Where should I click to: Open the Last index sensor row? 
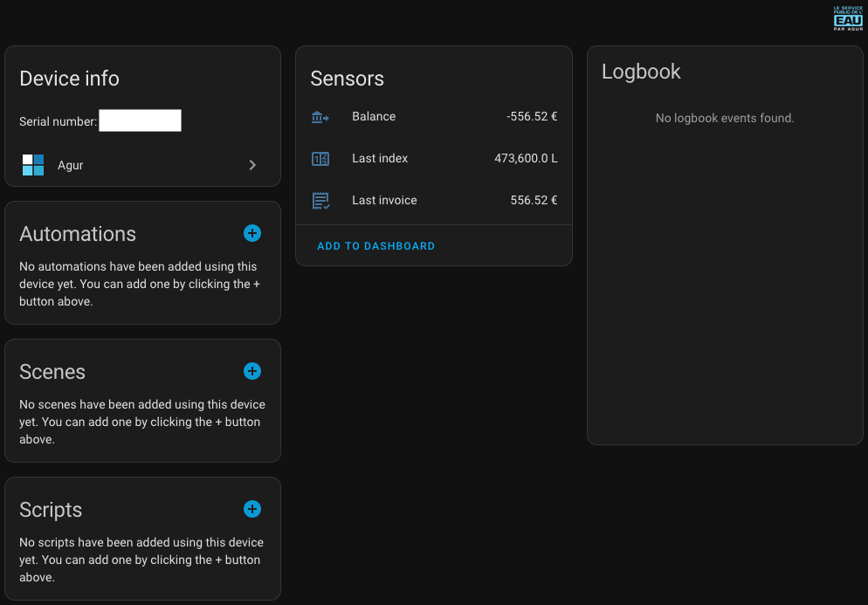pyautogui.click(x=434, y=158)
